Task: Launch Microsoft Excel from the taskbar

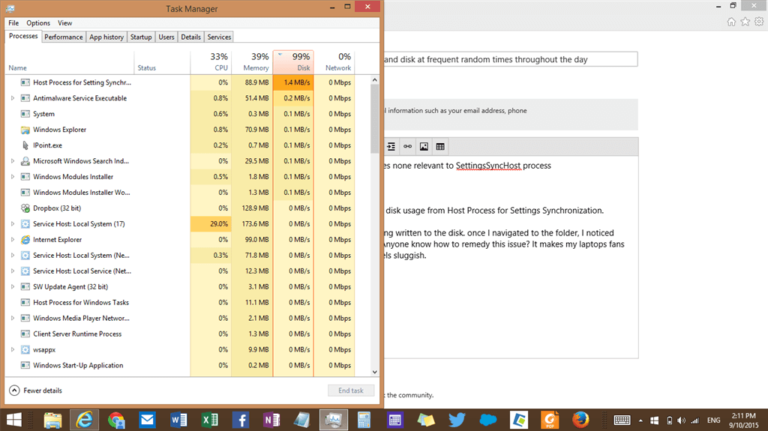Action: pyautogui.click(x=210, y=420)
